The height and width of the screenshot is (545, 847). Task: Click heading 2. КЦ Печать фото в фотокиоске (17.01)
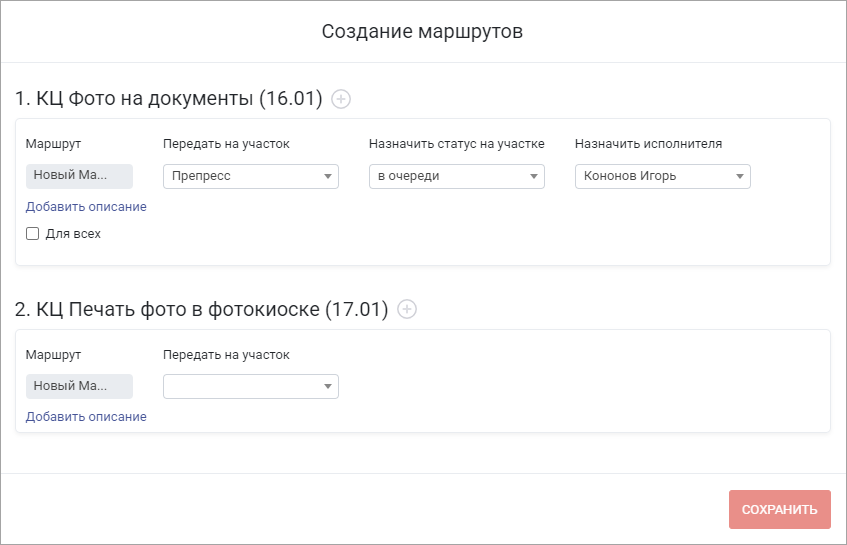tap(201, 309)
